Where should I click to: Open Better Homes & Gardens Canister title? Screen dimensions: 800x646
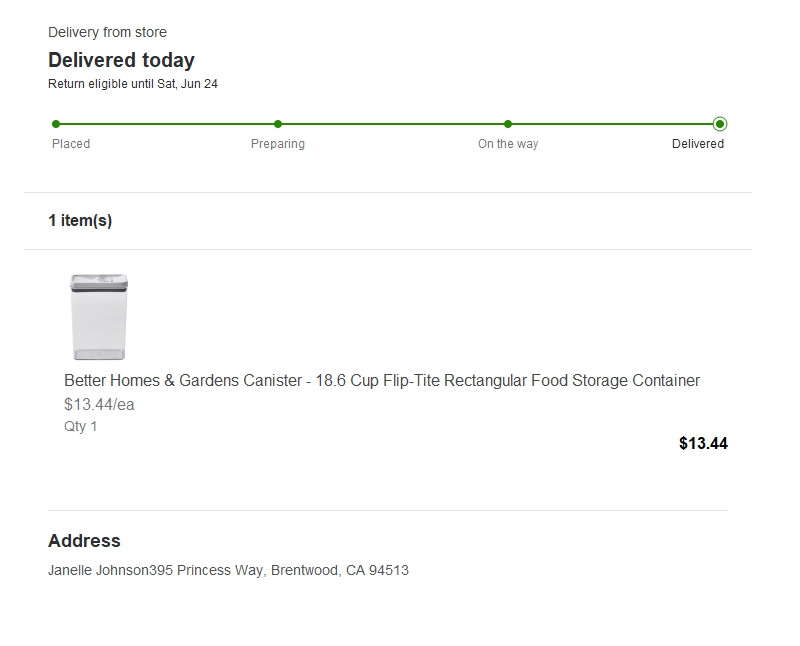(x=382, y=381)
